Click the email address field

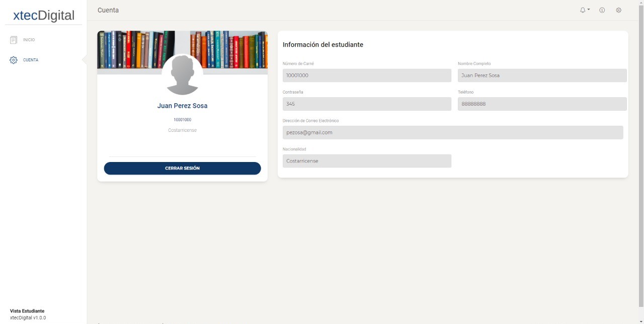[453, 132]
